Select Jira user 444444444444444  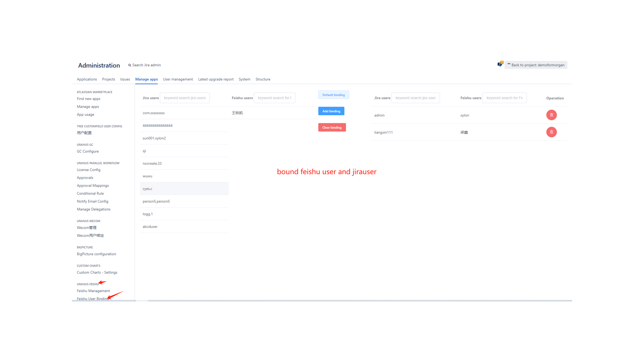(184, 125)
